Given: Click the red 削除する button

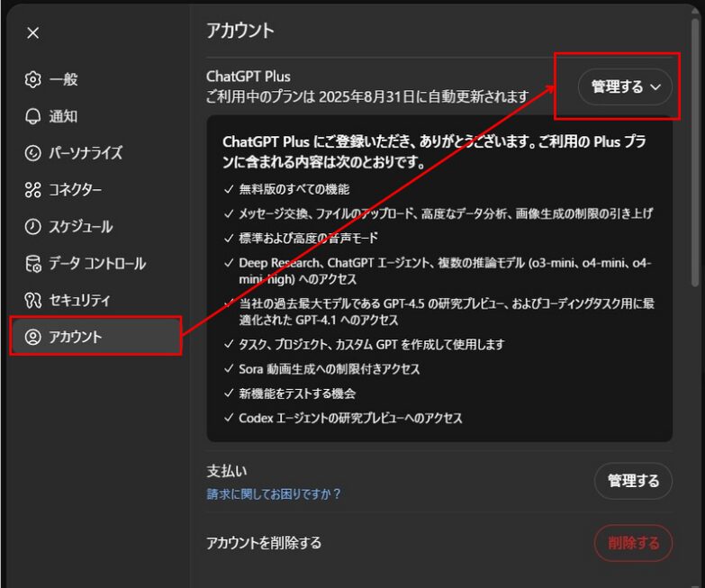Looking at the screenshot, I should [x=633, y=543].
